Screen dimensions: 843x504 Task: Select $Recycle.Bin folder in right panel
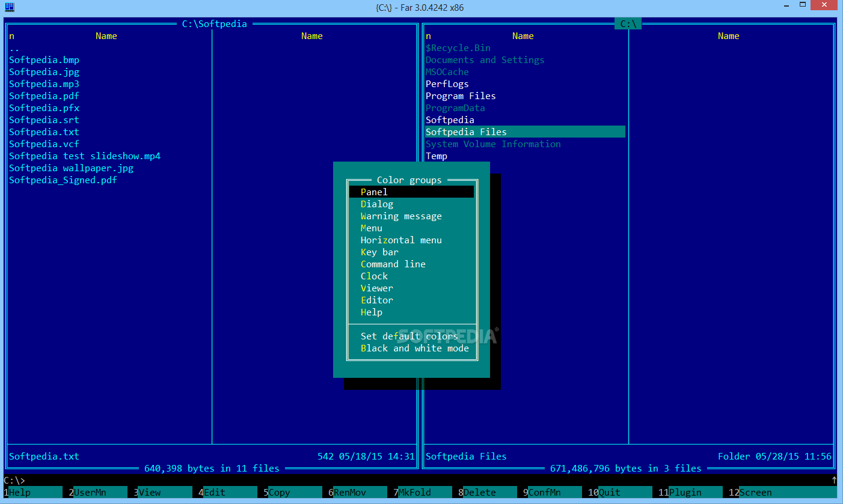point(458,47)
